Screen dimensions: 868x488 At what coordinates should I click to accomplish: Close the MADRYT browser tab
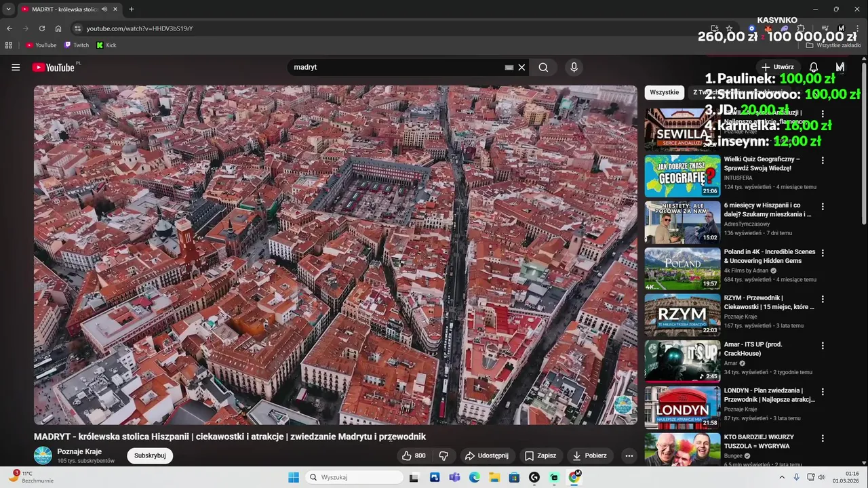point(115,9)
